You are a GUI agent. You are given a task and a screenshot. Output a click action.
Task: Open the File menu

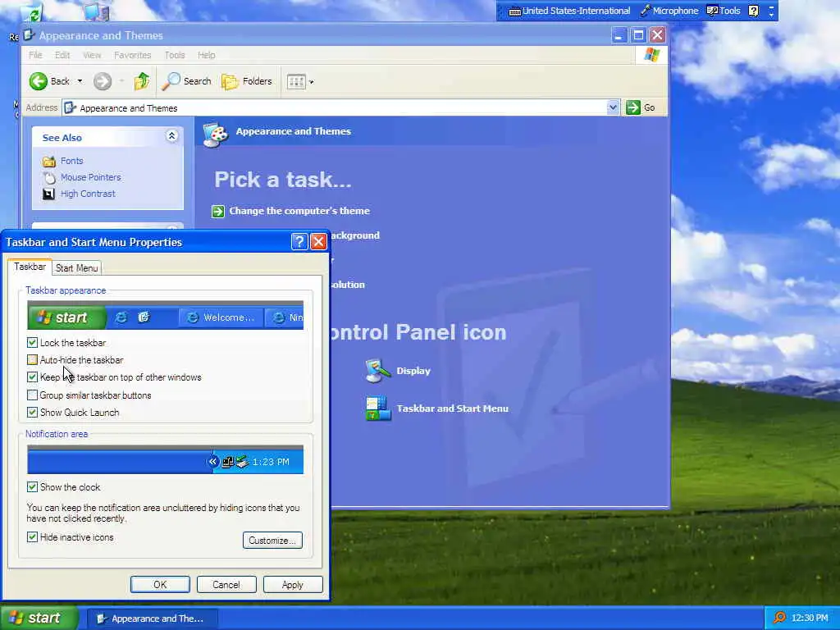[35, 55]
